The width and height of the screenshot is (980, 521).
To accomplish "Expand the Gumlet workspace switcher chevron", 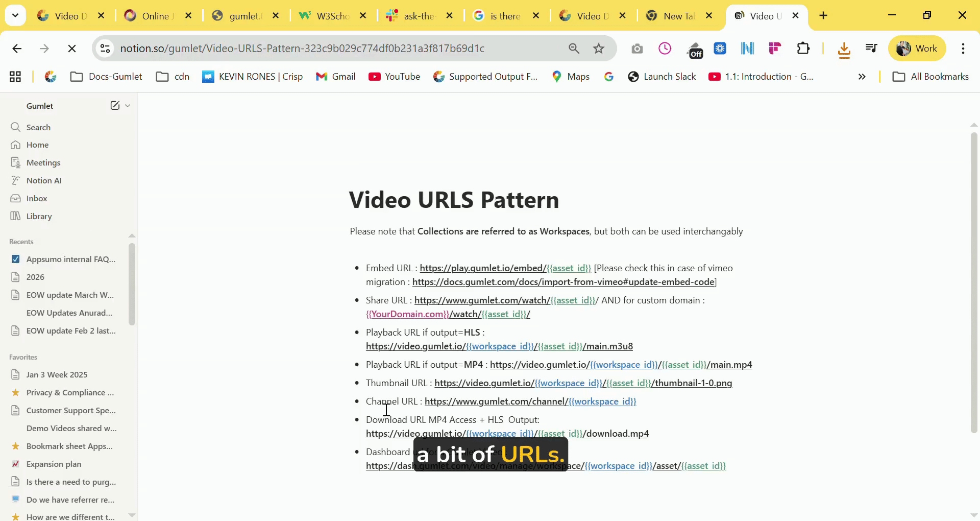I will pyautogui.click(x=128, y=106).
